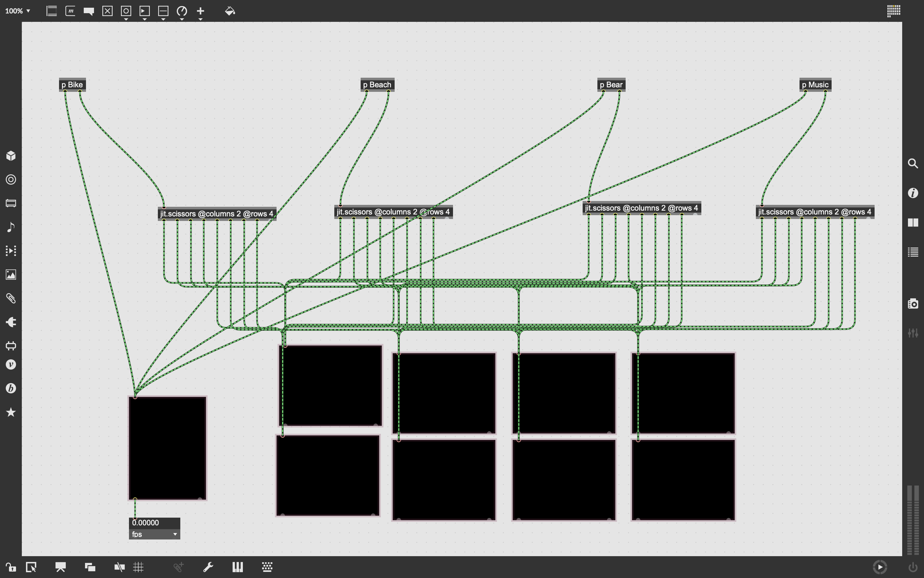Toggle the patcher lock icon
This screenshot has width=924, height=578.
pyautogui.click(x=11, y=567)
